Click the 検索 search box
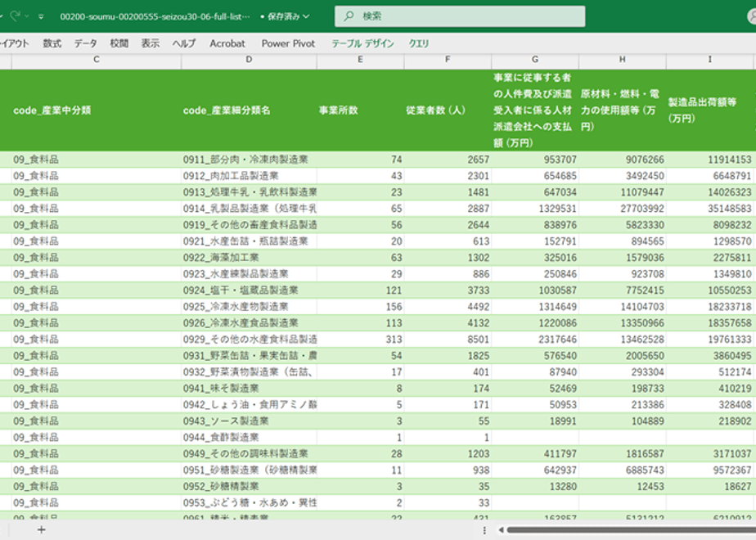This screenshot has width=756, height=540. click(x=460, y=16)
